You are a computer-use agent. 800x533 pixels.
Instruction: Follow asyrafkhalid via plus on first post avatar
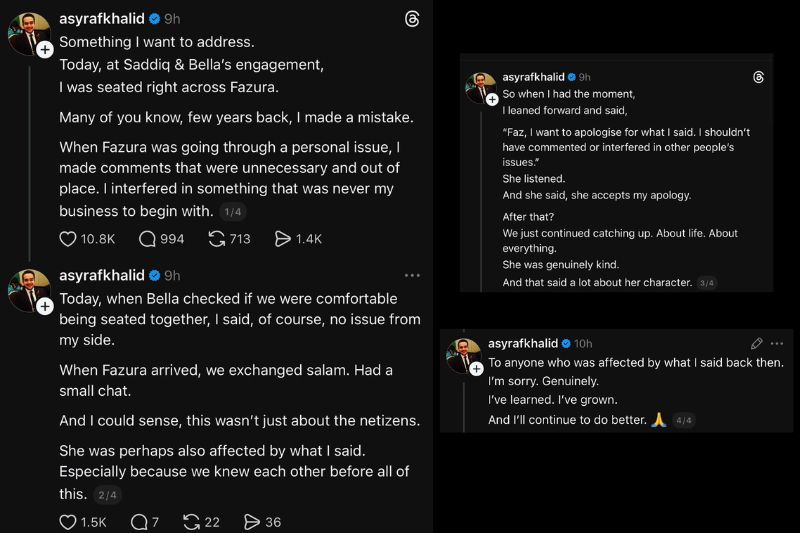coord(44,48)
